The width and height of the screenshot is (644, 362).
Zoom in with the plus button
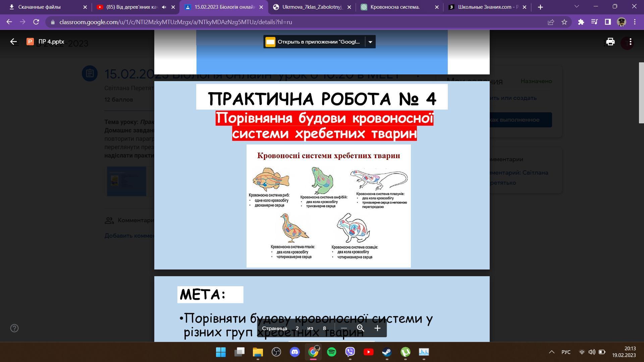click(x=377, y=328)
